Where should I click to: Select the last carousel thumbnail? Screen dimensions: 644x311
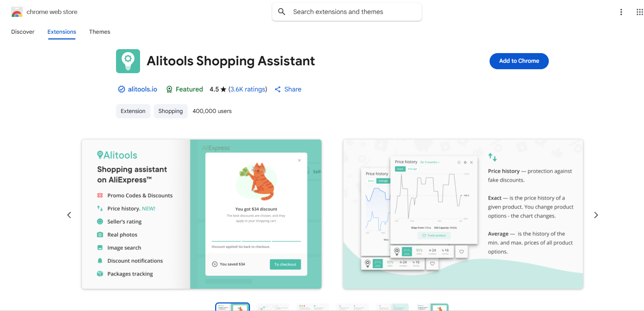coord(432,307)
